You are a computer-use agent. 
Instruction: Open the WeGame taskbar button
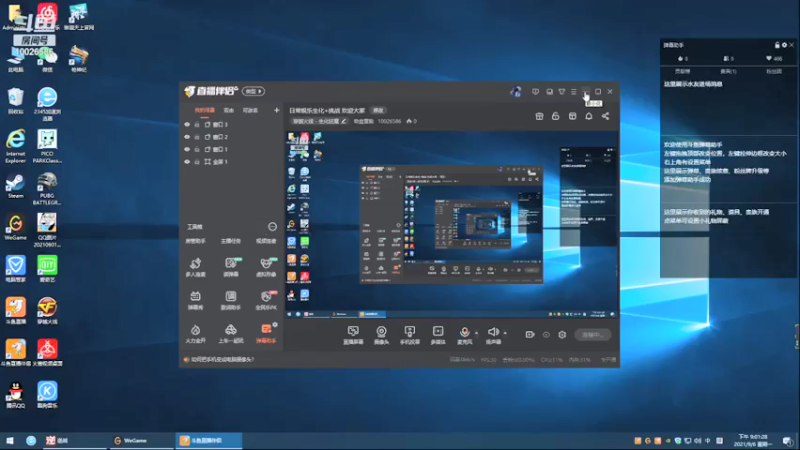click(141, 440)
